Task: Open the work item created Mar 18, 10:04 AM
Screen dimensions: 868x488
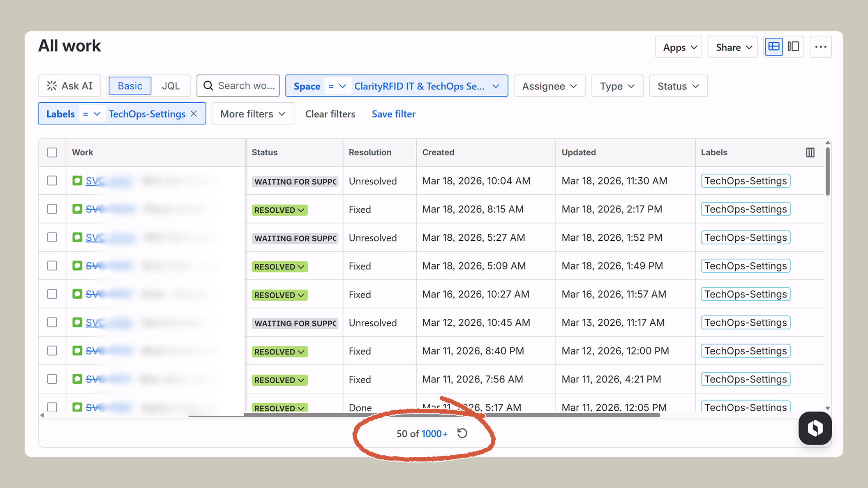Action: 109,181
